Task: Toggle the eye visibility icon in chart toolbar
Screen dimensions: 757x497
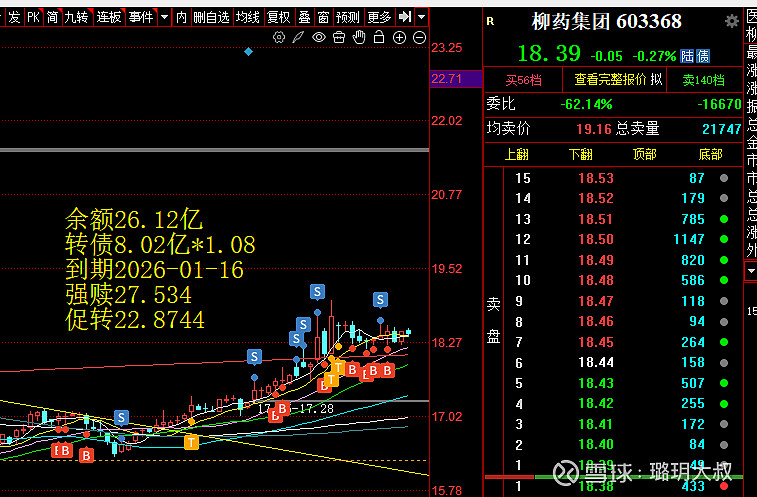Action: (319, 37)
